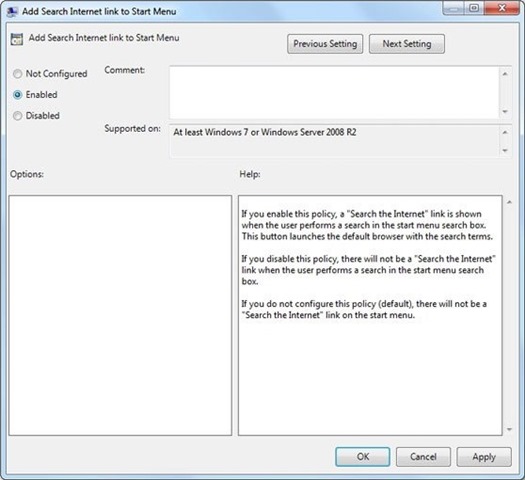The height and width of the screenshot is (480, 525).
Task: Click the Comment box scroll up arrow
Action: coord(505,74)
